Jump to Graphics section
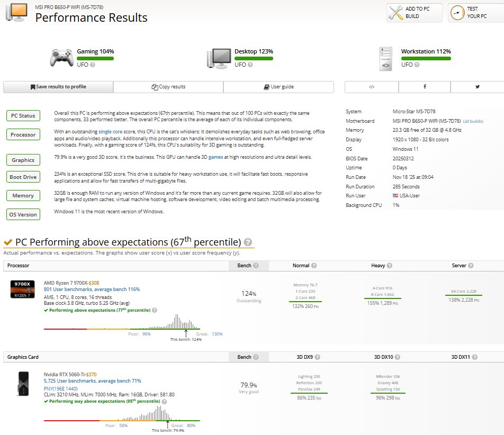This screenshot has height=435, width=504. pyautogui.click(x=23, y=160)
